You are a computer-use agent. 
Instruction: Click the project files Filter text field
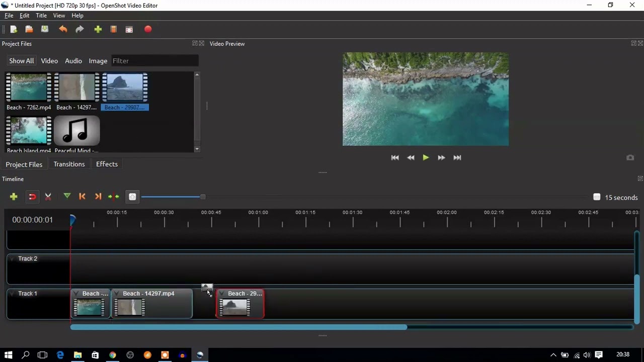155,61
